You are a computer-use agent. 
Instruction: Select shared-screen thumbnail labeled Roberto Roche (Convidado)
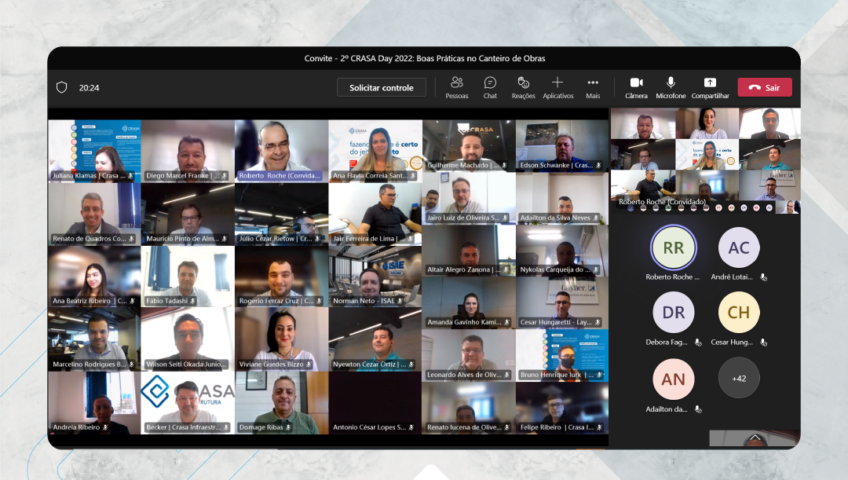coord(706,161)
